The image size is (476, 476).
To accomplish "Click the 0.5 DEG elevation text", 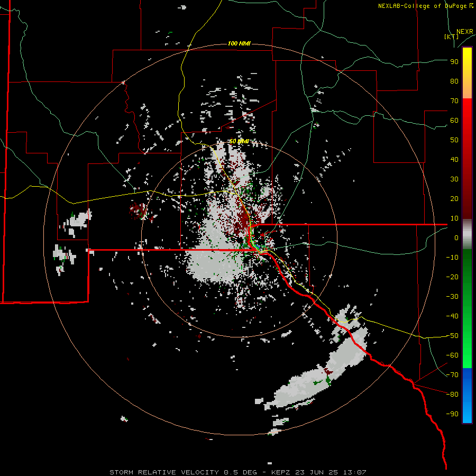I will tap(241, 472).
